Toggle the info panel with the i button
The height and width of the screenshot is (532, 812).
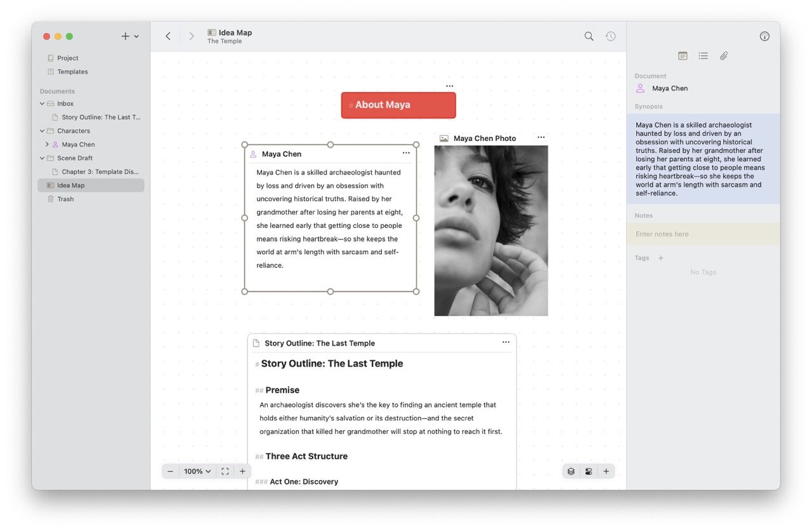click(x=764, y=36)
